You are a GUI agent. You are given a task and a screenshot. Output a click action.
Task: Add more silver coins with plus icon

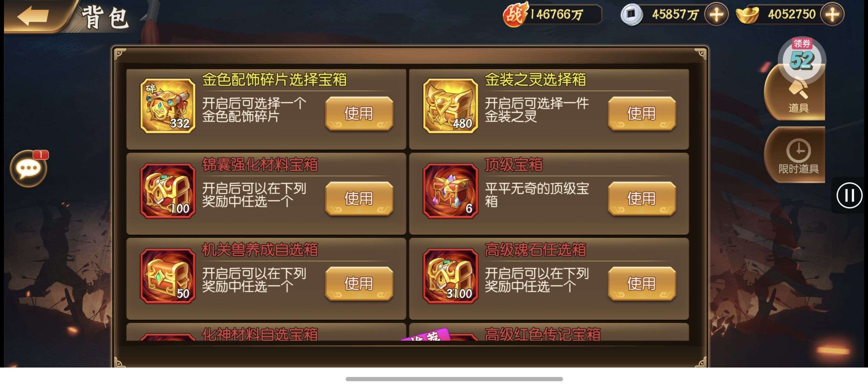click(x=716, y=14)
